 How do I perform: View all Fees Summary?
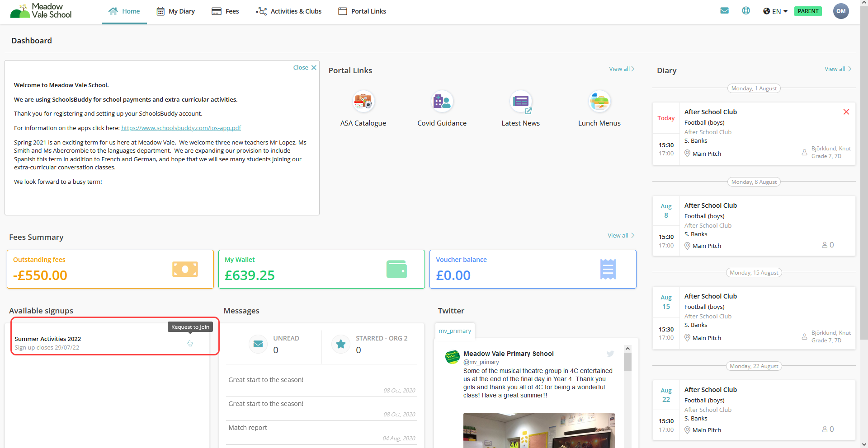pyautogui.click(x=621, y=236)
